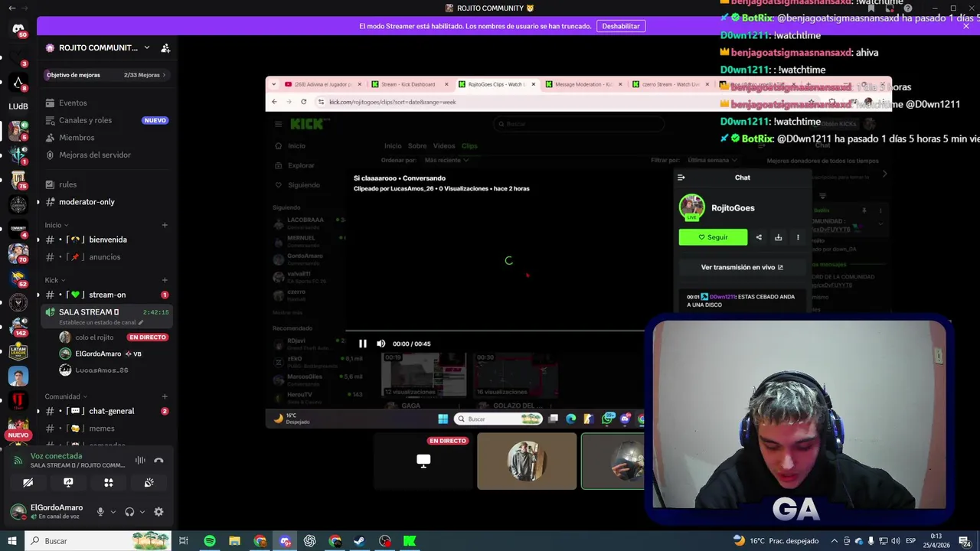The image size is (980, 551).
Task: Select EN DIRECTO stream tile thumbnail
Action: tap(423, 461)
